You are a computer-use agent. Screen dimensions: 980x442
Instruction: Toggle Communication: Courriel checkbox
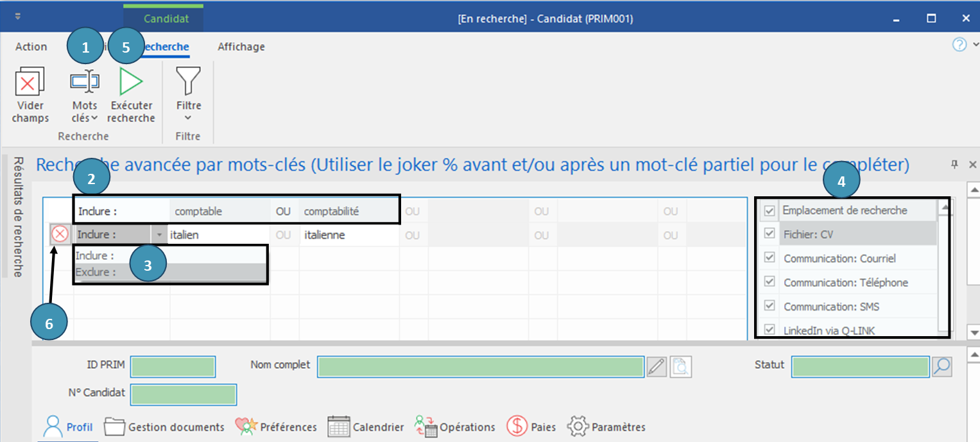pos(769,258)
